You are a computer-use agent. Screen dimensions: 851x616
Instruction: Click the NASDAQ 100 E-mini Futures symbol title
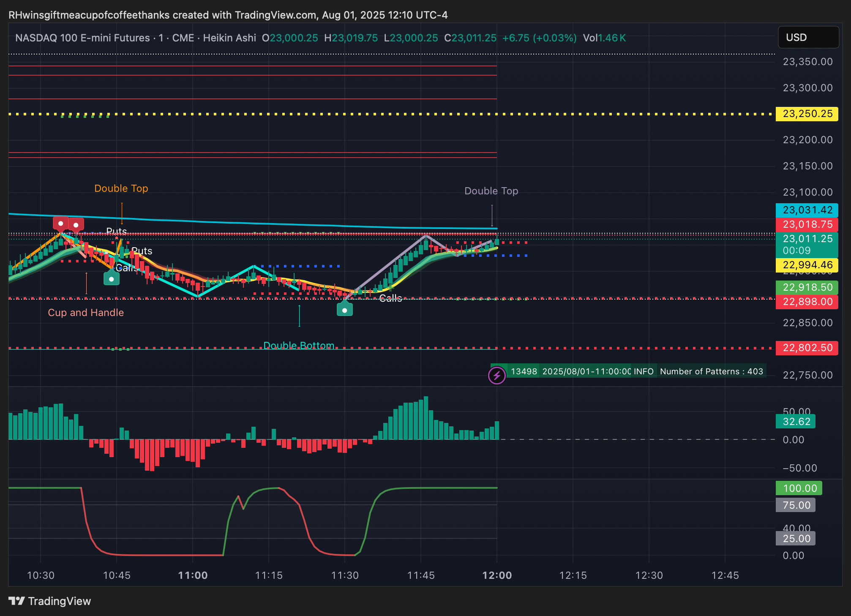click(82, 38)
